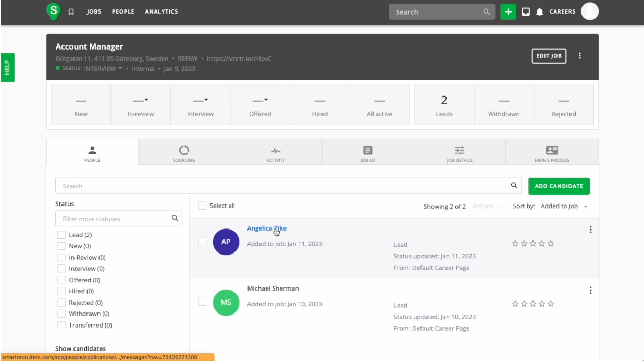Screen dimensions: 644x361
Task: Check the Select all checkbox
Action: 202,206
